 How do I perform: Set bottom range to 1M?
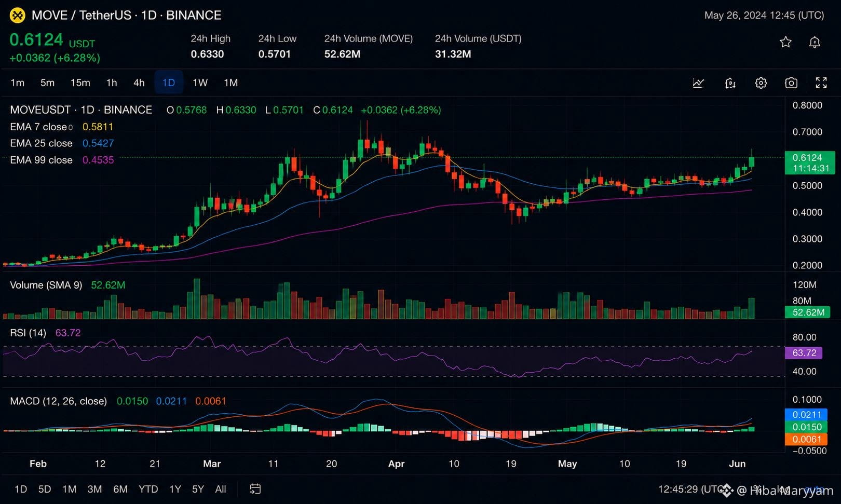(x=69, y=489)
